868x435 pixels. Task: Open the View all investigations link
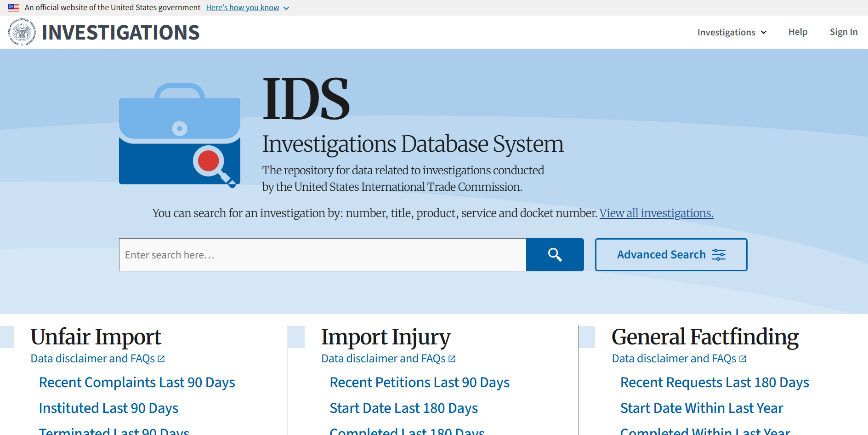(656, 213)
